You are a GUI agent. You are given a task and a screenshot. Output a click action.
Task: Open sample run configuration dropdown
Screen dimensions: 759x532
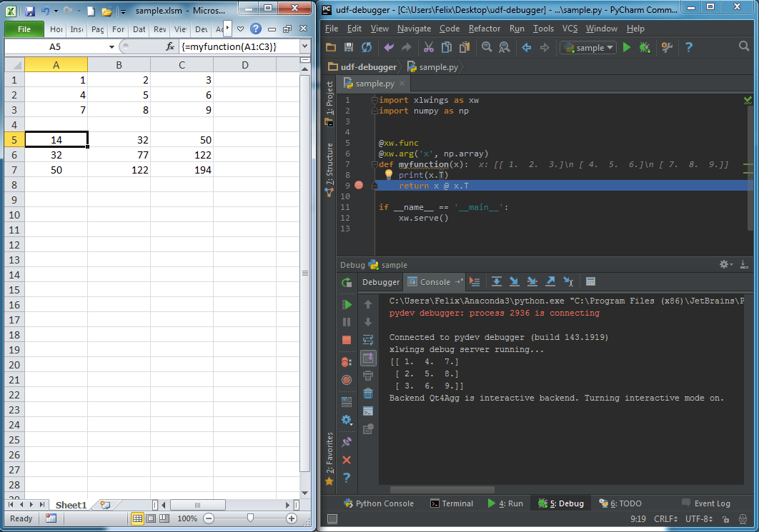(588, 47)
